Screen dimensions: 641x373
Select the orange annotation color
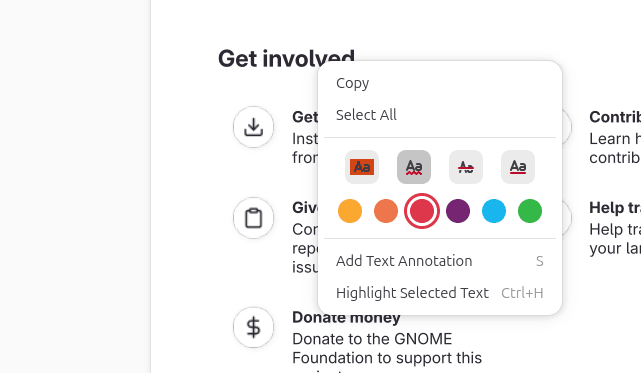click(x=386, y=211)
